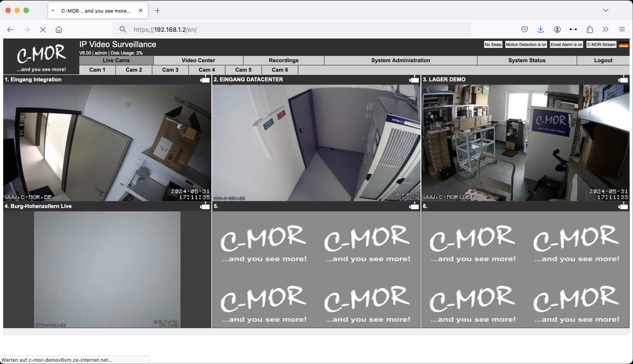Click the Eingang Integration camera title
The height and width of the screenshot is (364, 633).
[x=33, y=80]
